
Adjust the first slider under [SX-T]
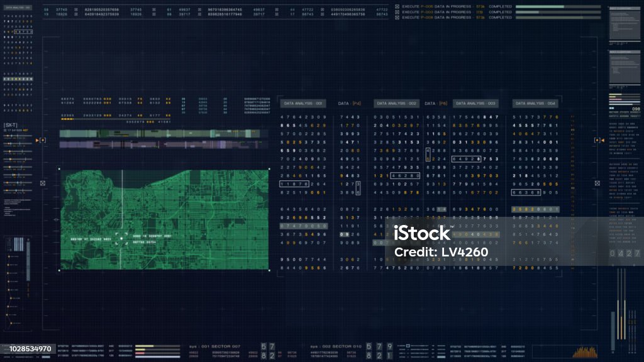(18, 136)
